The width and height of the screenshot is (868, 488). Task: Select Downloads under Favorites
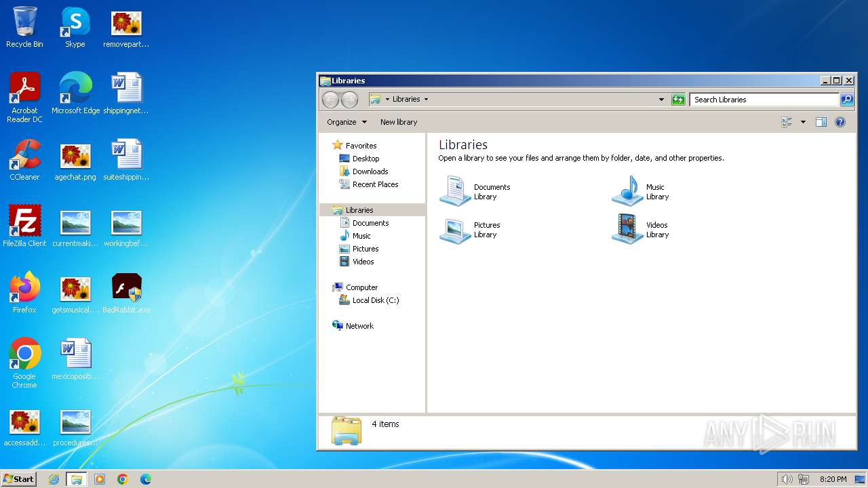tap(364, 171)
